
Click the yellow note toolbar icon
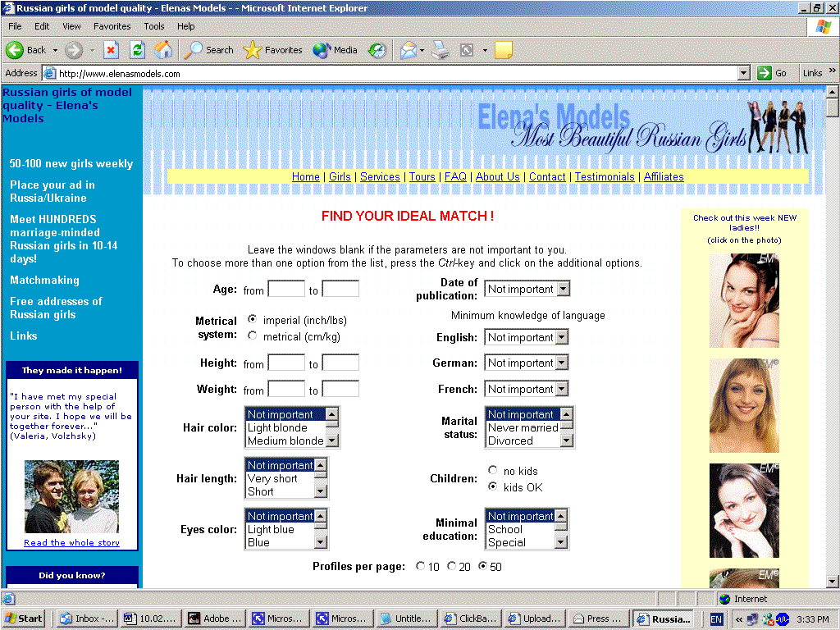tap(504, 50)
